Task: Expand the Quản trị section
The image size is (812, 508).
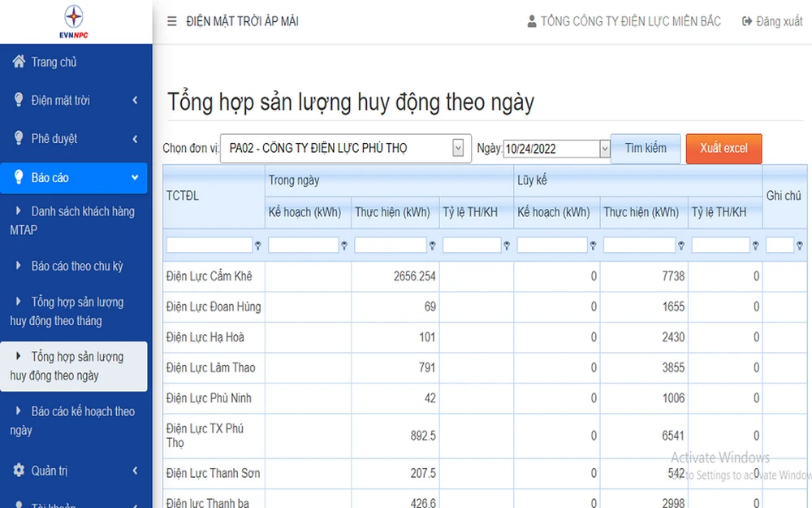Action: point(135,470)
